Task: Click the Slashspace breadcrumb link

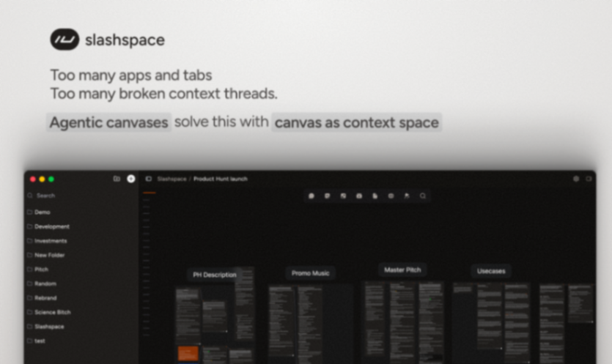Action: click(x=172, y=179)
